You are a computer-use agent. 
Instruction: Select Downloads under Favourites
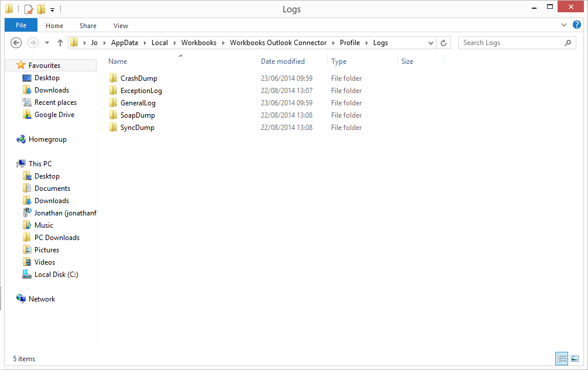pyautogui.click(x=51, y=90)
